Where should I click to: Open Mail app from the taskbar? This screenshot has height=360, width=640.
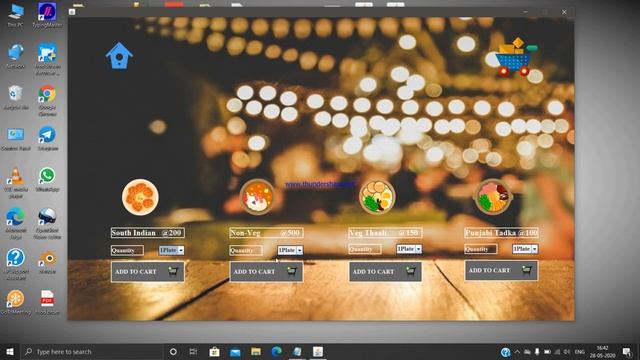point(235,351)
